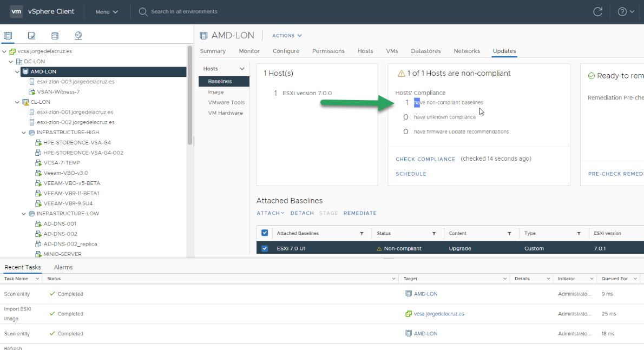The width and height of the screenshot is (644, 350).
Task: Filter the Attached Baselines column
Action: click(x=362, y=234)
